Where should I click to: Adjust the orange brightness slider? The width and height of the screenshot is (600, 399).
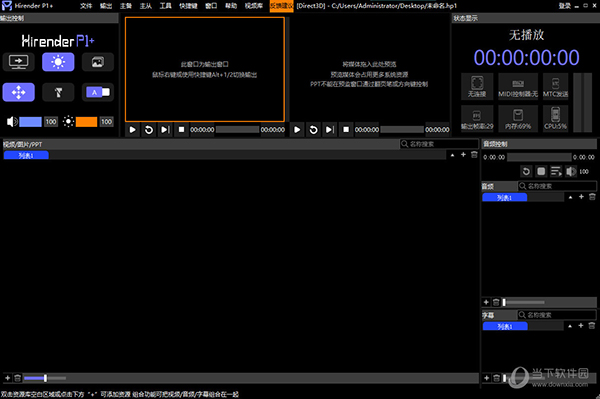click(86, 122)
